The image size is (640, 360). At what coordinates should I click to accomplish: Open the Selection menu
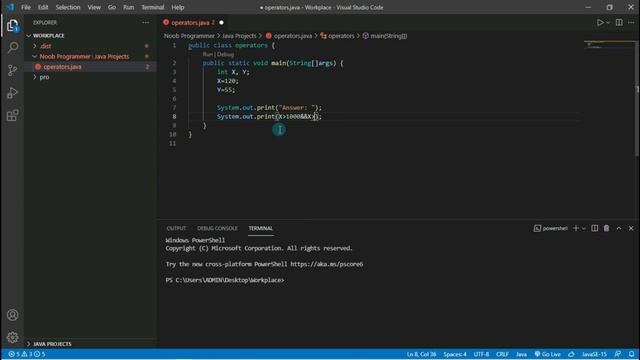[x=68, y=7]
